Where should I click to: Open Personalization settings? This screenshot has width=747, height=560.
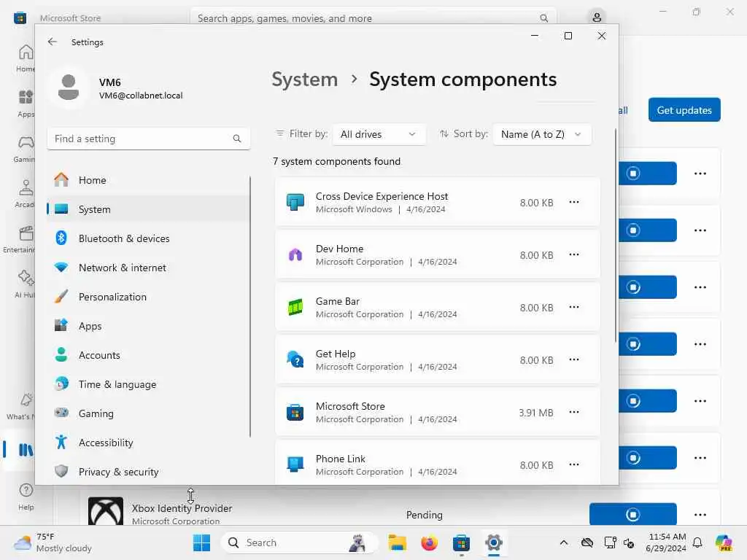pyautogui.click(x=147, y=297)
